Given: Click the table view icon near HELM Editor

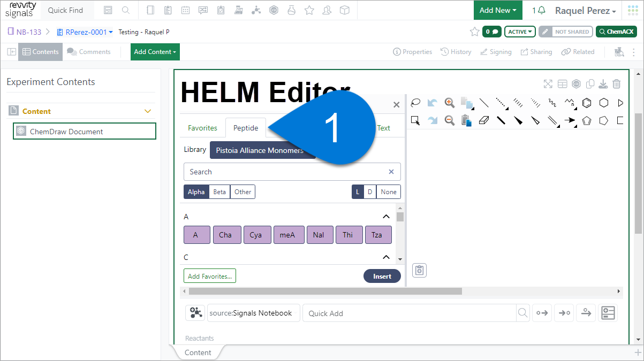Looking at the screenshot, I should click(x=562, y=84).
